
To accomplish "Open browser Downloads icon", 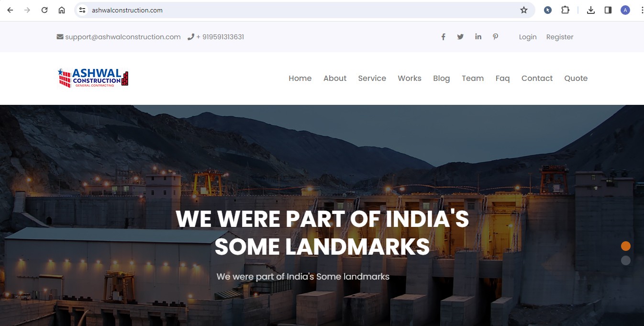I will tap(591, 10).
